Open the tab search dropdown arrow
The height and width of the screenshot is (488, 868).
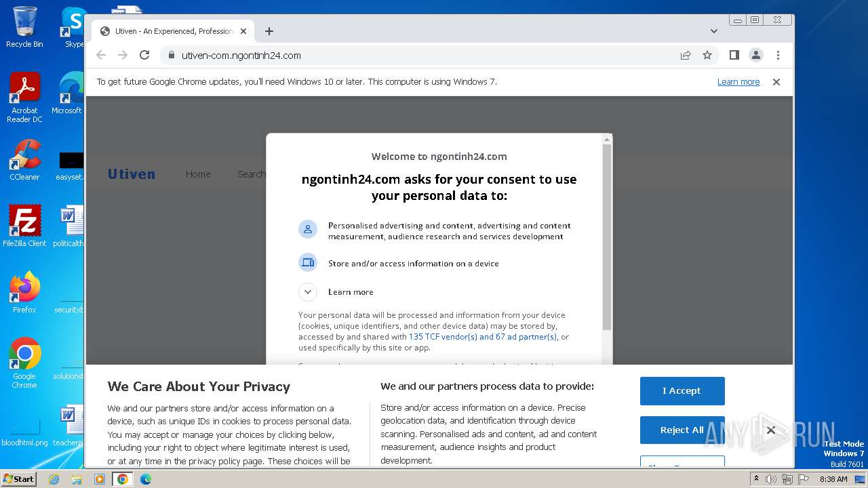pyautogui.click(x=714, y=31)
